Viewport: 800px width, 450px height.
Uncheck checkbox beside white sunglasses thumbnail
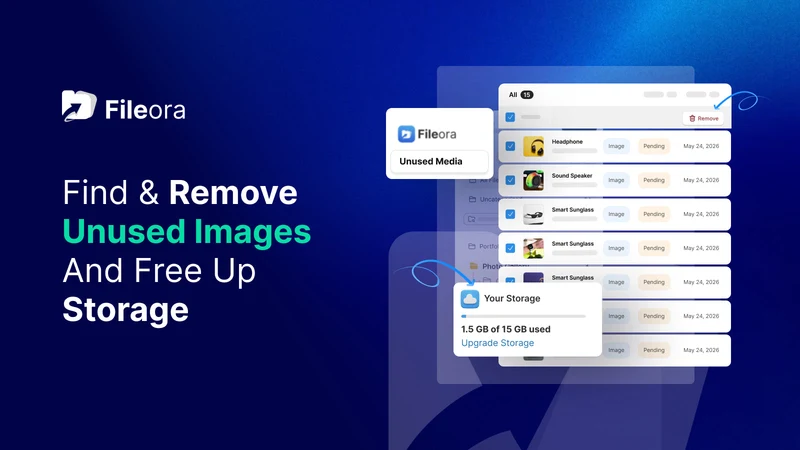(510, 214)
